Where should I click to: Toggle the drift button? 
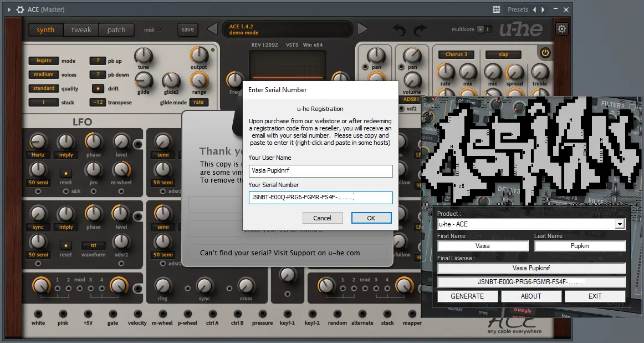point(98,88)
